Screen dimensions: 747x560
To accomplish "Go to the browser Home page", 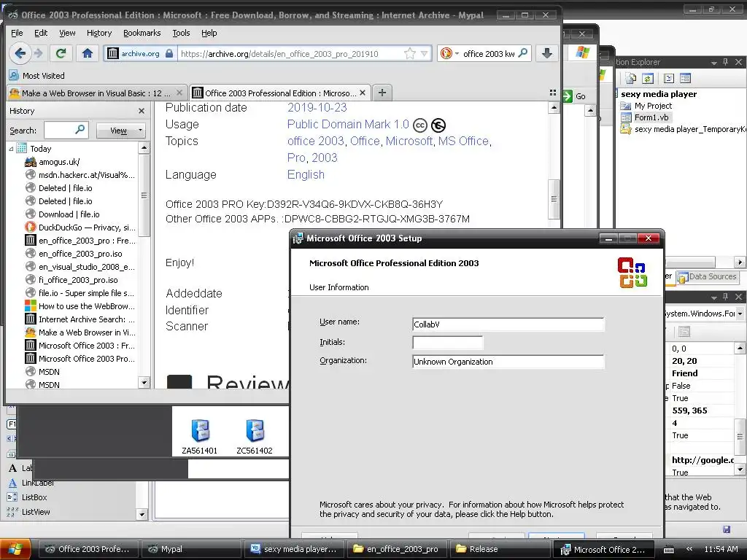I will click(x=88, y=53).
